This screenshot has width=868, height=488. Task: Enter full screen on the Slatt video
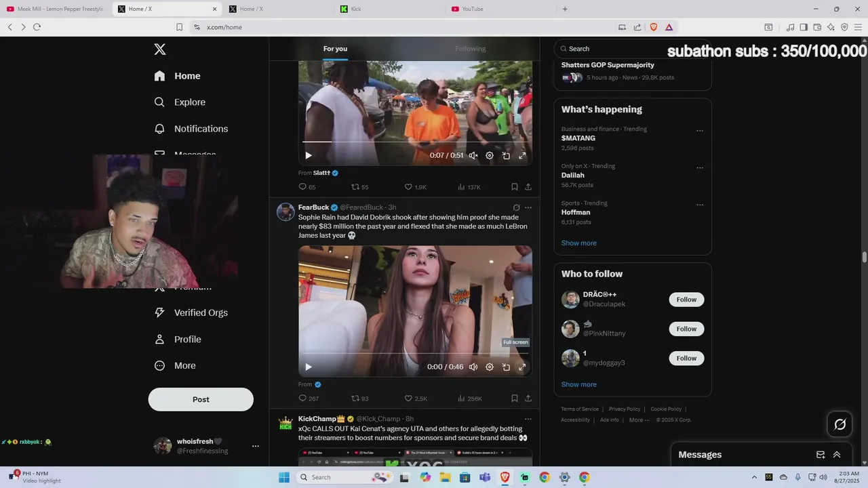[x=522, y=155]
